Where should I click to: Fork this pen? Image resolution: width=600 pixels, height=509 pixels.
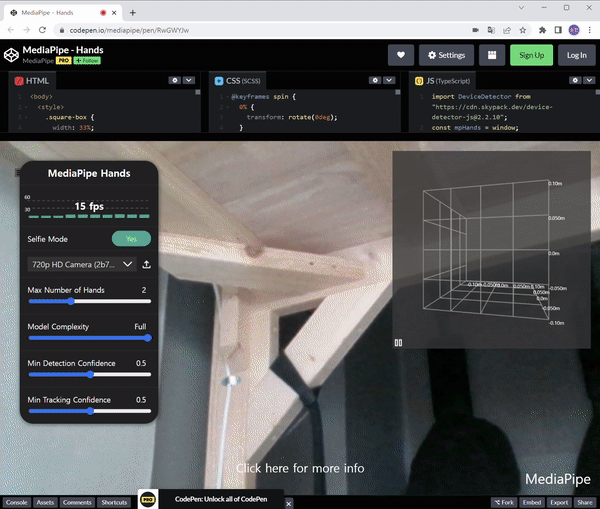[504, 502]
